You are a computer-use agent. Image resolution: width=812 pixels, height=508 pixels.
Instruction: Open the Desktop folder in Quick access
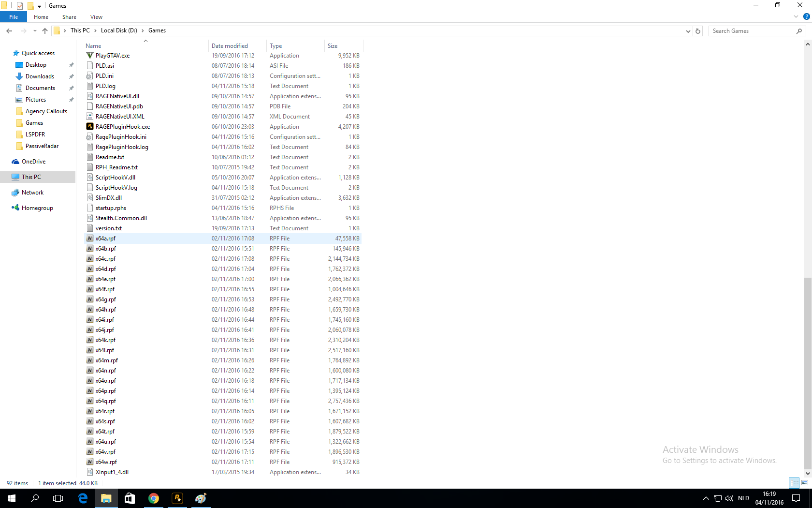(36, 65)
